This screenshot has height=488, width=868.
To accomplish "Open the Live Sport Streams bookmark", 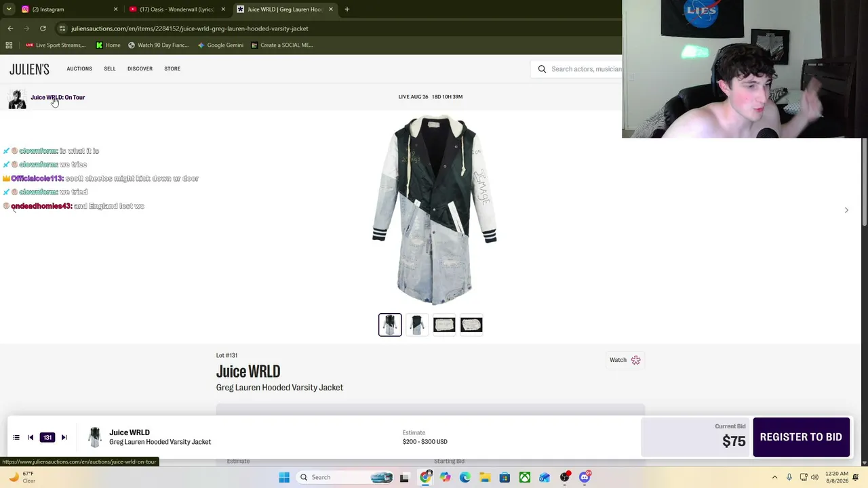I will (x=56, y=45).
